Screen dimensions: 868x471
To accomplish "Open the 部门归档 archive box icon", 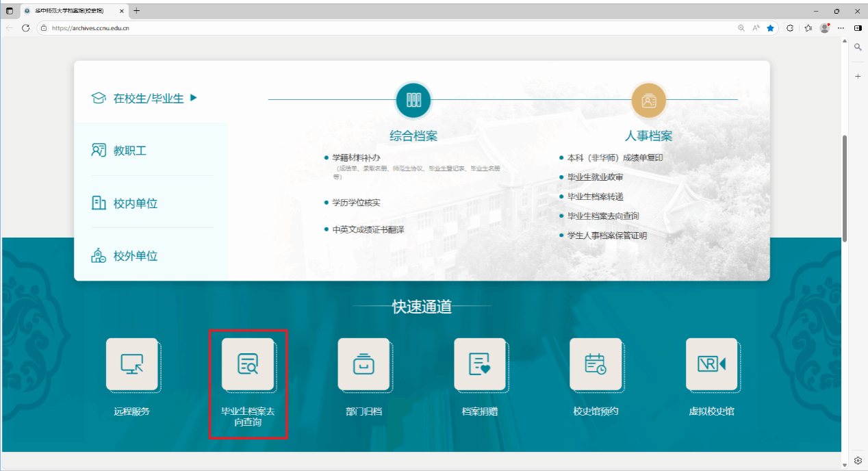I will [x=363, y=364].
